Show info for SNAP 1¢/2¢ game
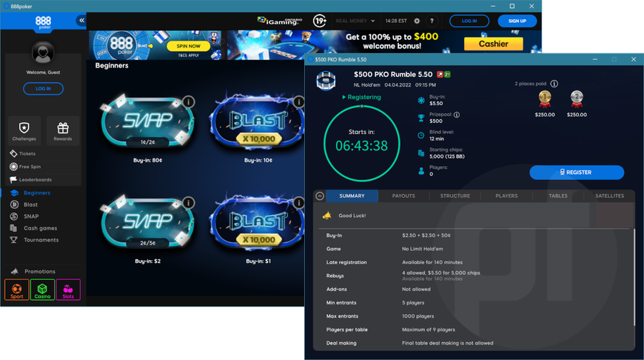The height and width of the screenshot is (360, 644). click(189, 101)
